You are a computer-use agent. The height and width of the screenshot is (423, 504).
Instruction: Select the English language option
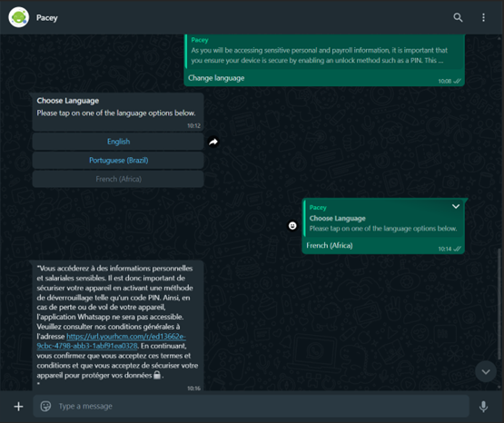pos(118,142)
